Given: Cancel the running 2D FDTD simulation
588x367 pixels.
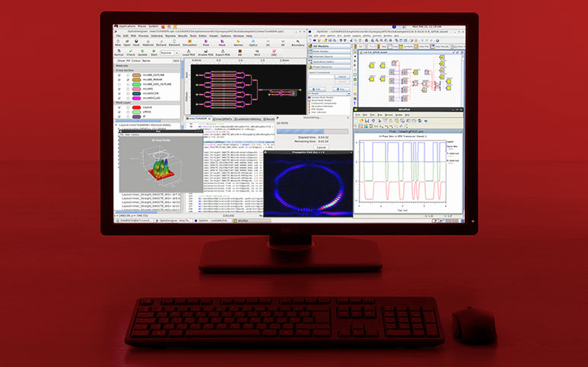Looking at the screenshot, I should [322, 147].
